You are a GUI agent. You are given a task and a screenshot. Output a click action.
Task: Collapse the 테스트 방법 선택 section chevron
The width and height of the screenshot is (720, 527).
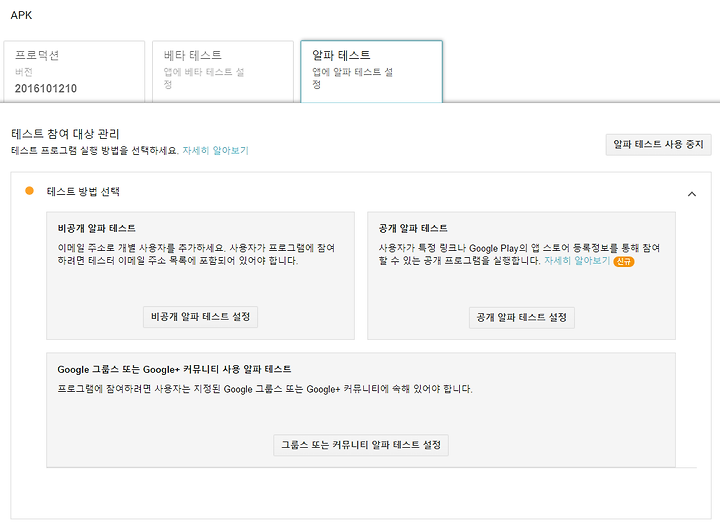[692, 193]
